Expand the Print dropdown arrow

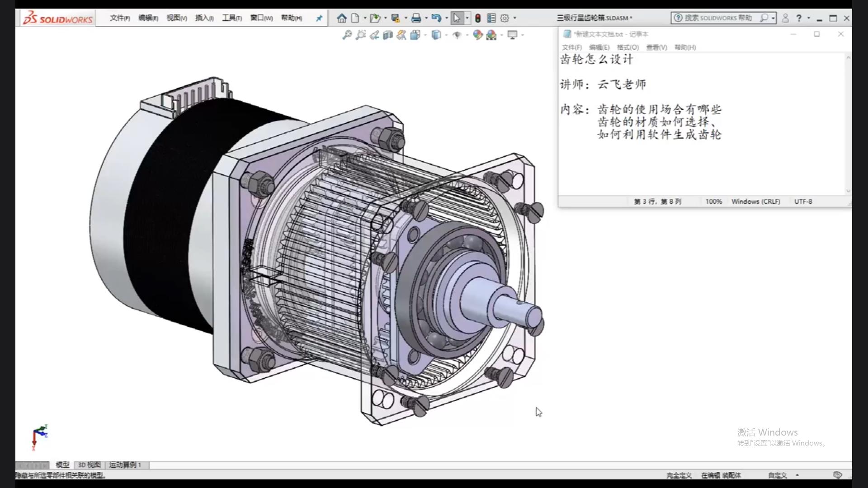click(x=426, y=18)
